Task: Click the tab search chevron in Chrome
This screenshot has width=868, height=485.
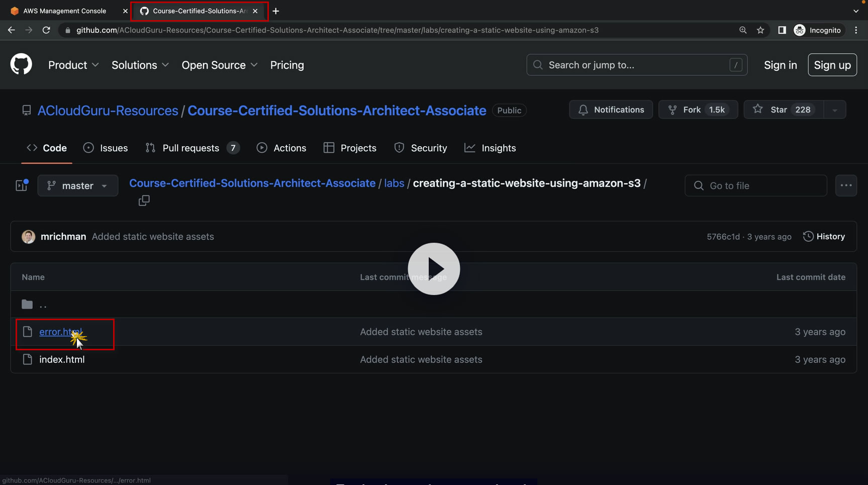Action: tap(856, 11)
